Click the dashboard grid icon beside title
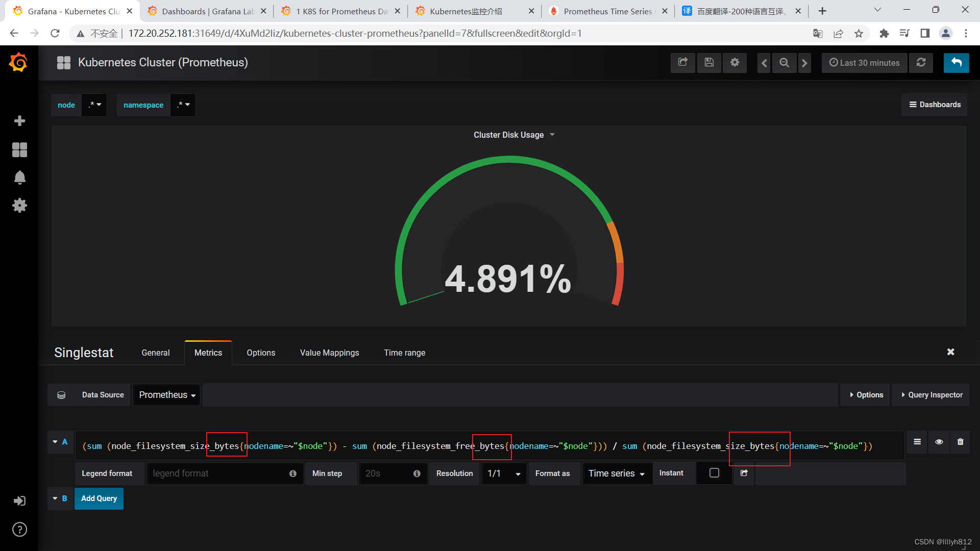The width and height of the screenshot is (980, 551). pos(64,63)
